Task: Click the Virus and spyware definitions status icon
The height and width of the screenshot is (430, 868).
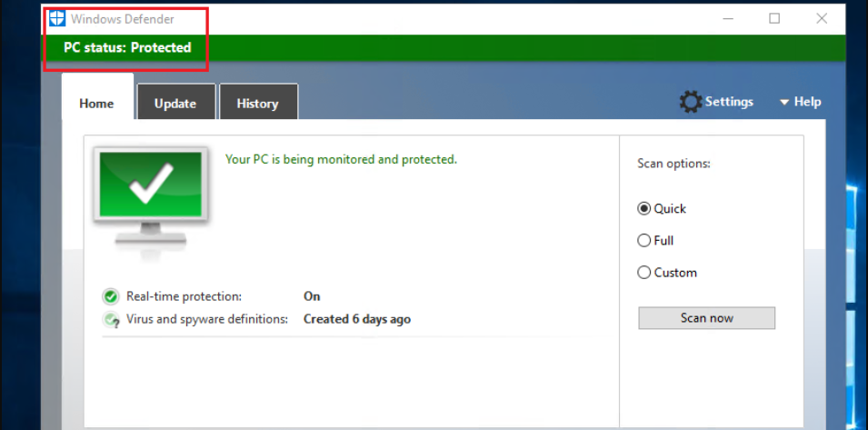Action: coord(111,320)
